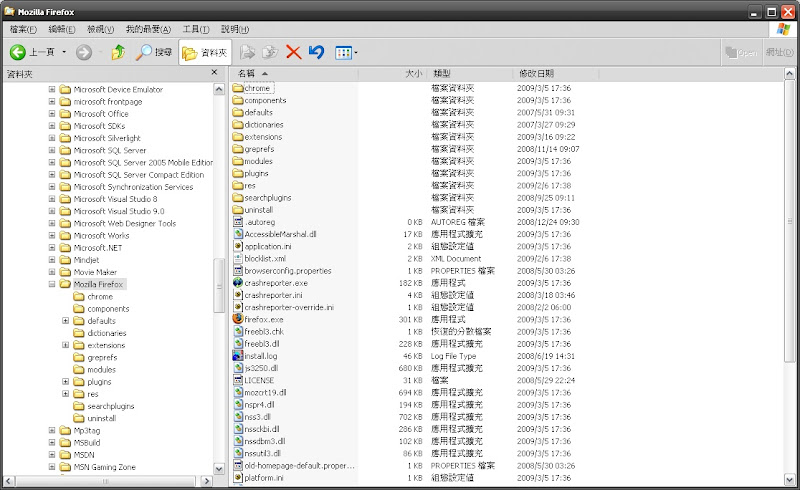Sort by the Size column header
The height and width of the screenshot is (490, 800).
click(x=393, y=74)
